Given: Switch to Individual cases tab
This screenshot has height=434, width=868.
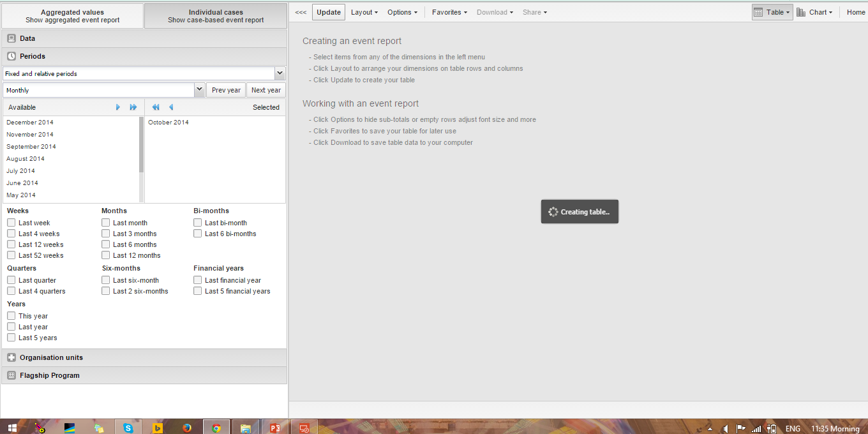Looking at the screenshot, I should [x=216, y=16].
